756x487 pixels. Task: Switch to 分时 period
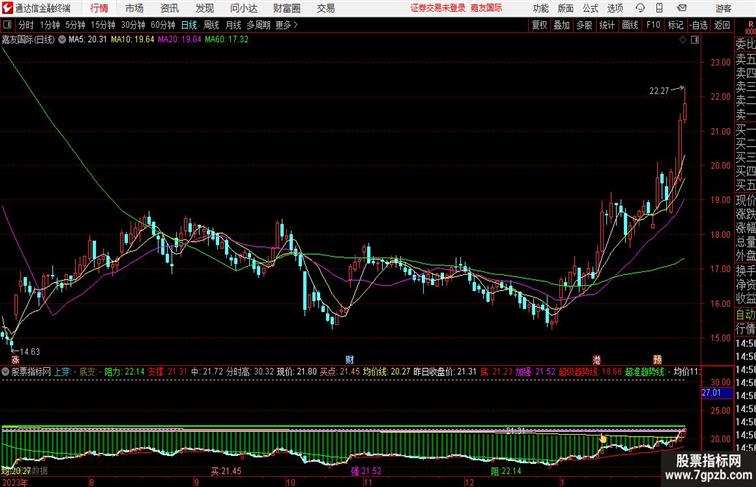(x=26, y=25)
